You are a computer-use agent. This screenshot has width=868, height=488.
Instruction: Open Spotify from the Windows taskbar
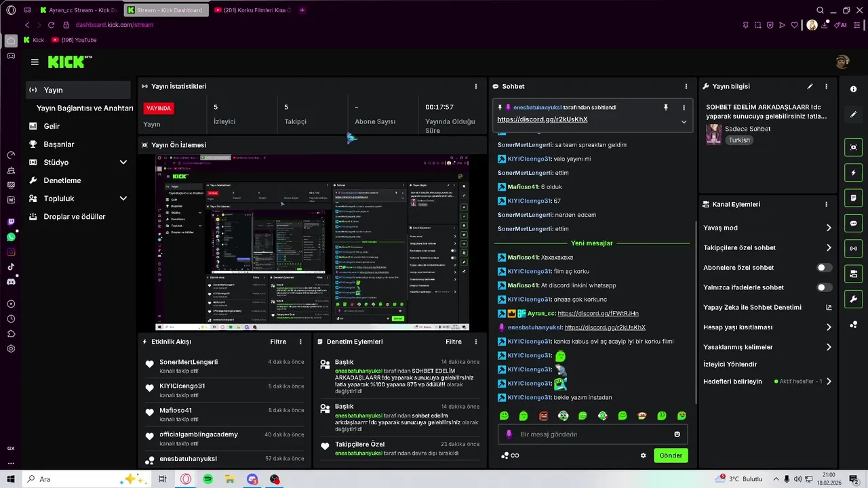tap(208, 479)
